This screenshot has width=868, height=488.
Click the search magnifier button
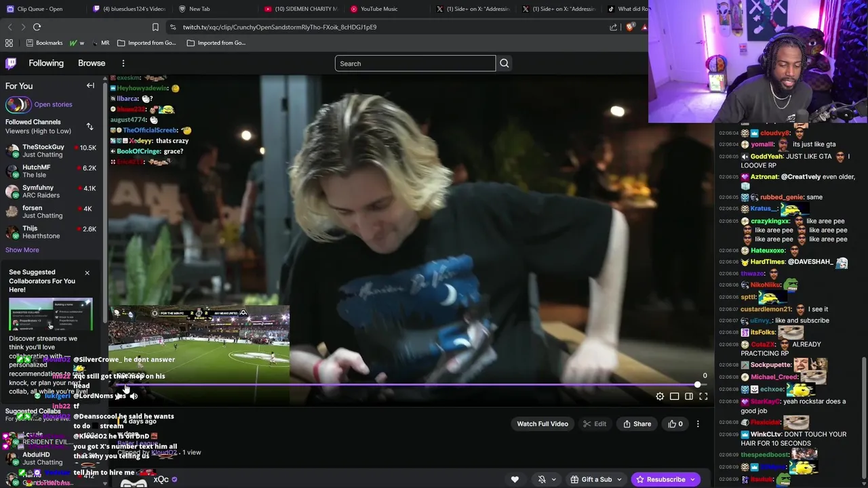[504, 64]
